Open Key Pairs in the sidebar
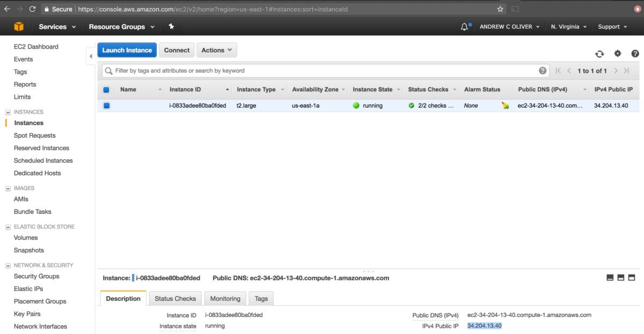The image size is (644, 334). point(27,314)
